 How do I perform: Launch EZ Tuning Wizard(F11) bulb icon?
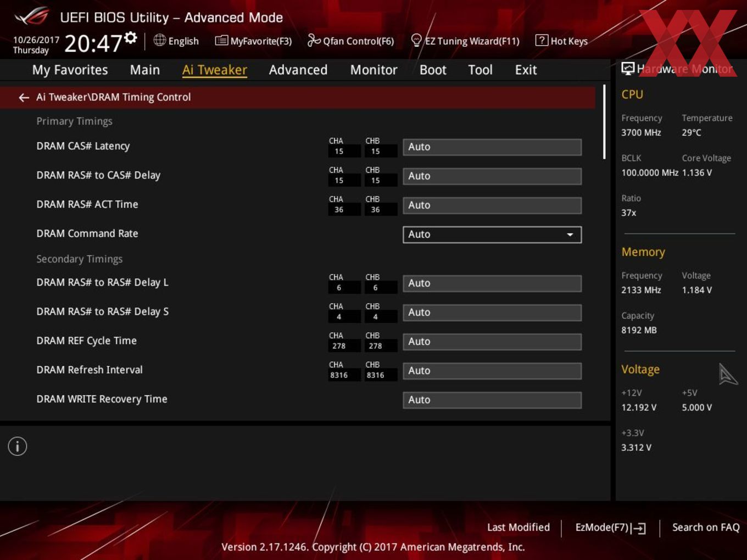click(x=416, y=40)
